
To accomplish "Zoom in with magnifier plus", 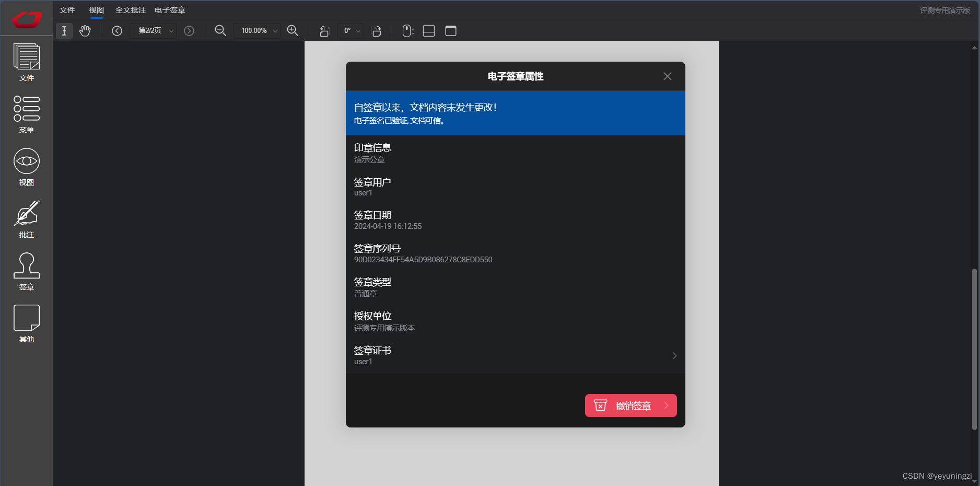I will [293, 31].
